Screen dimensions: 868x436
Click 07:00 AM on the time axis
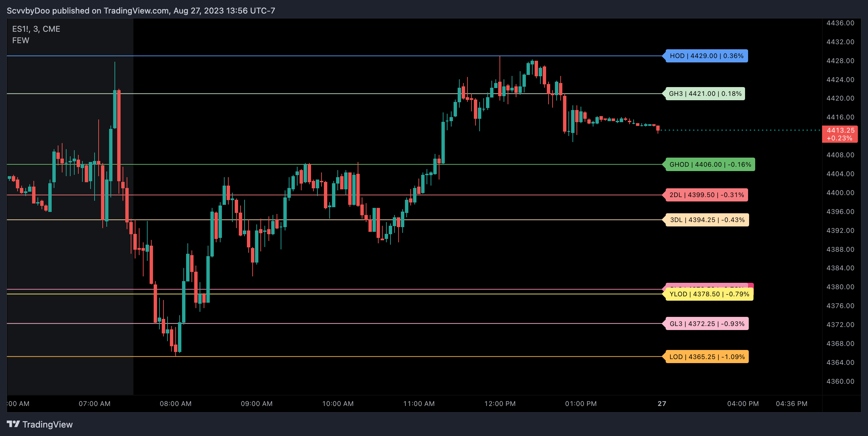point(95,404)
